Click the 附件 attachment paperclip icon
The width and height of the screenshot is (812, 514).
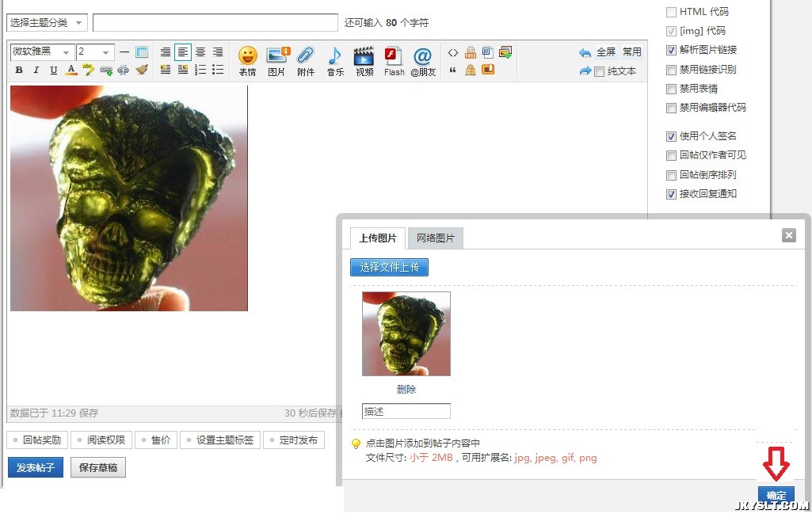[x=306, y=57]
